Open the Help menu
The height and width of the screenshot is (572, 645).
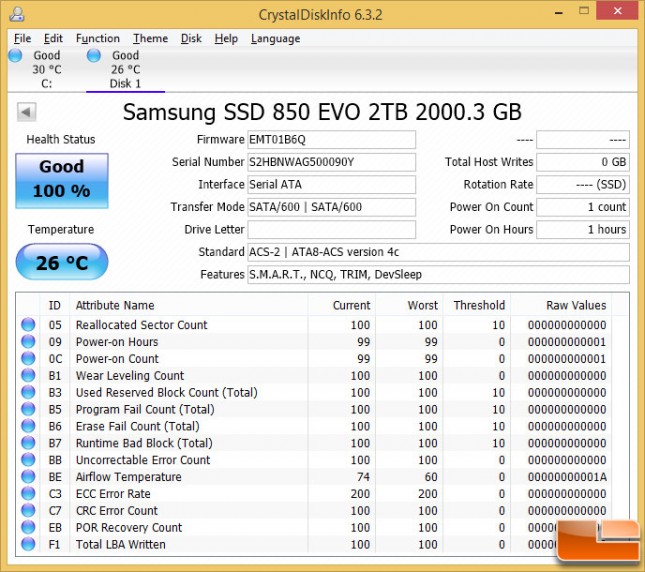click(226, 39)
